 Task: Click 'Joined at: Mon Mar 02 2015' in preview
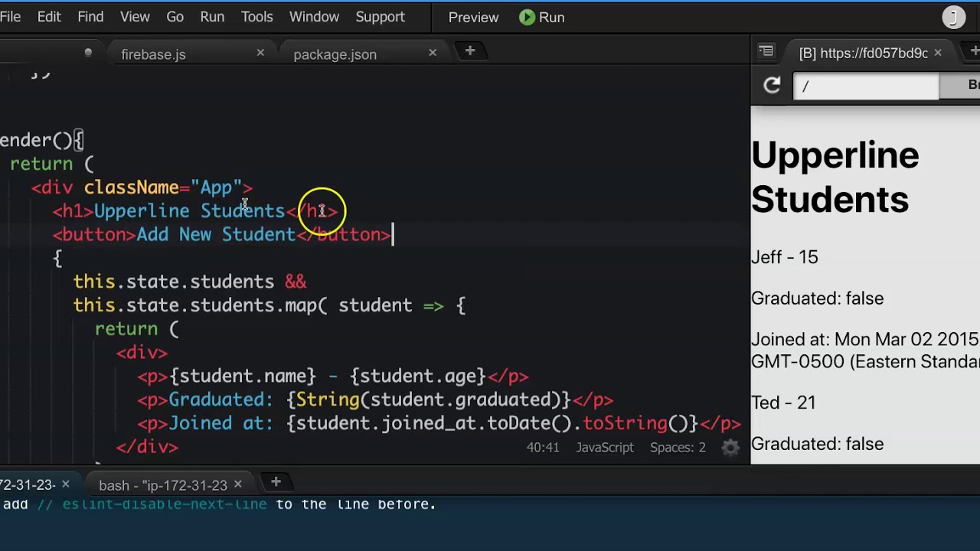coord(864,340)
